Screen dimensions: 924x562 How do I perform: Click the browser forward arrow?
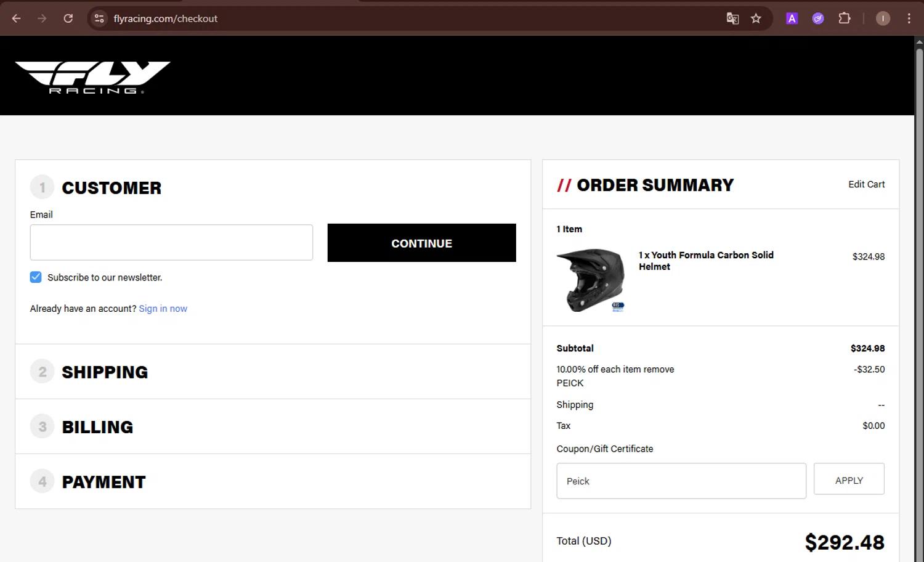point(42,18)
